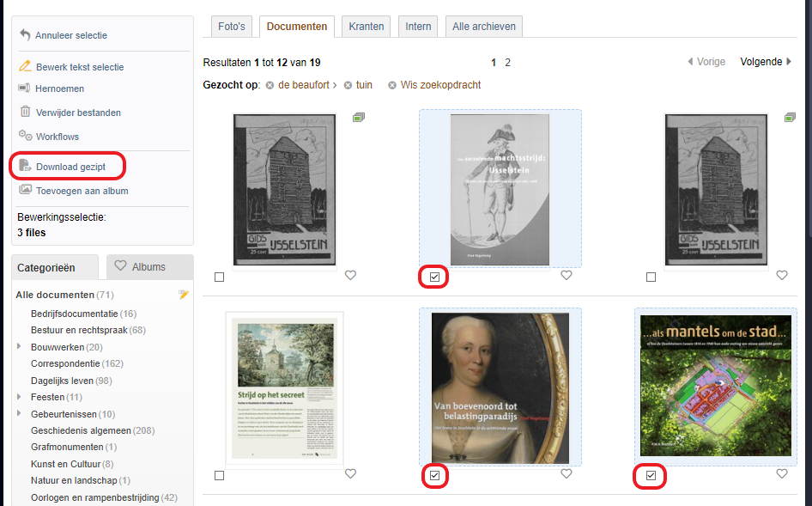Favorite the 'machtsstrijd: IJsselstein' document with heart
The height and width of the screenshot is (506, 812).
click(x=567, y=275)
